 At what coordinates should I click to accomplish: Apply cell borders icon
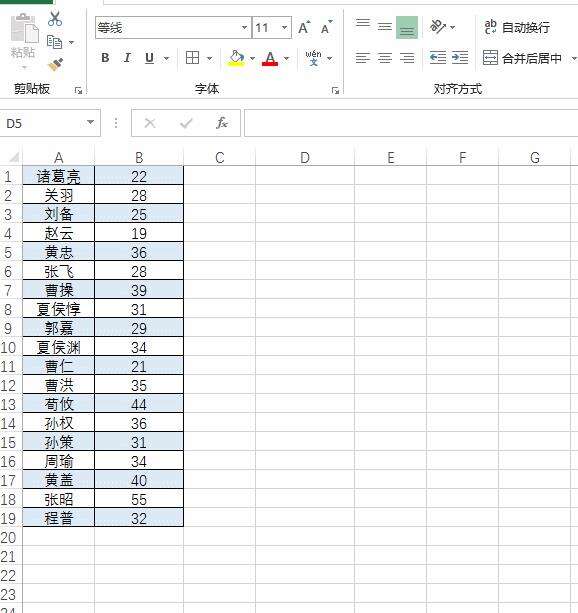tap(192, 58)
